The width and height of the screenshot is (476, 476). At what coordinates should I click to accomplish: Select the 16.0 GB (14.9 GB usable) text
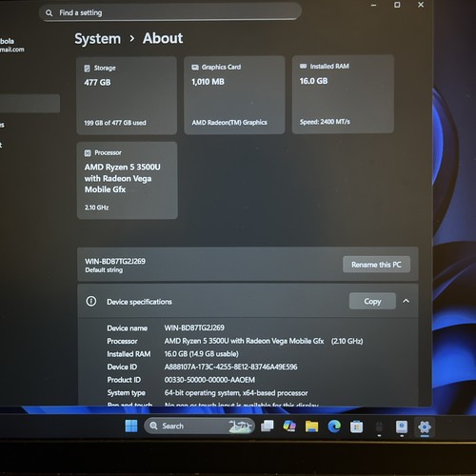click(201, 354)
